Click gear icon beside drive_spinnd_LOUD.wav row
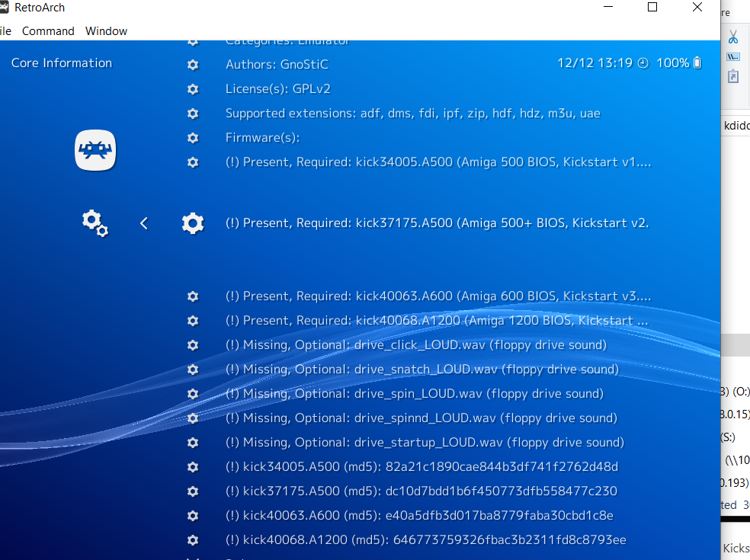This screenshot has height=560, width=750. [193, 418]
